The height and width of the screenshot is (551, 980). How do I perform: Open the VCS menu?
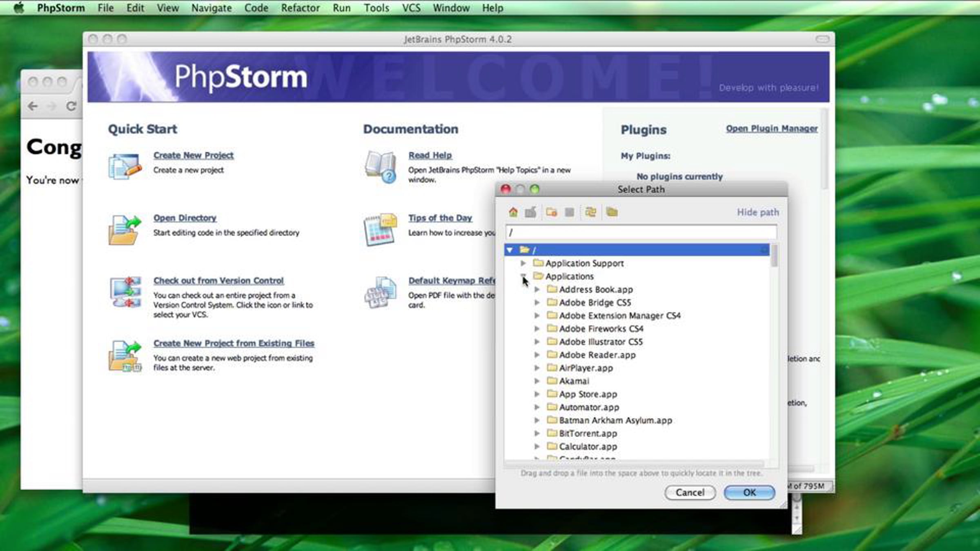point(411,8)
